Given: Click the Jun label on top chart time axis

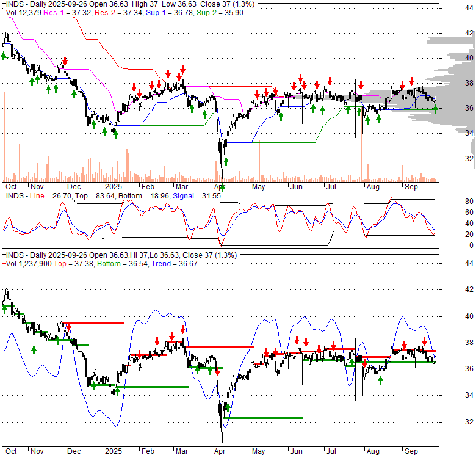Looking at the screenshot, I should coord(297,187).
